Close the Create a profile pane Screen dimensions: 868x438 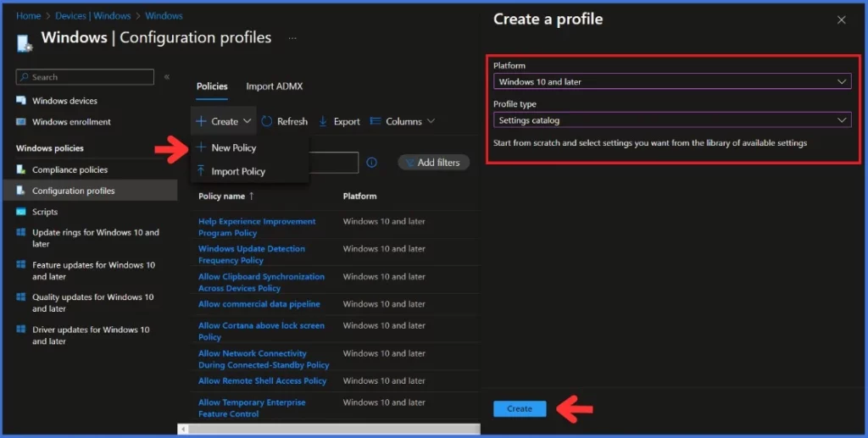coord(842,20)
